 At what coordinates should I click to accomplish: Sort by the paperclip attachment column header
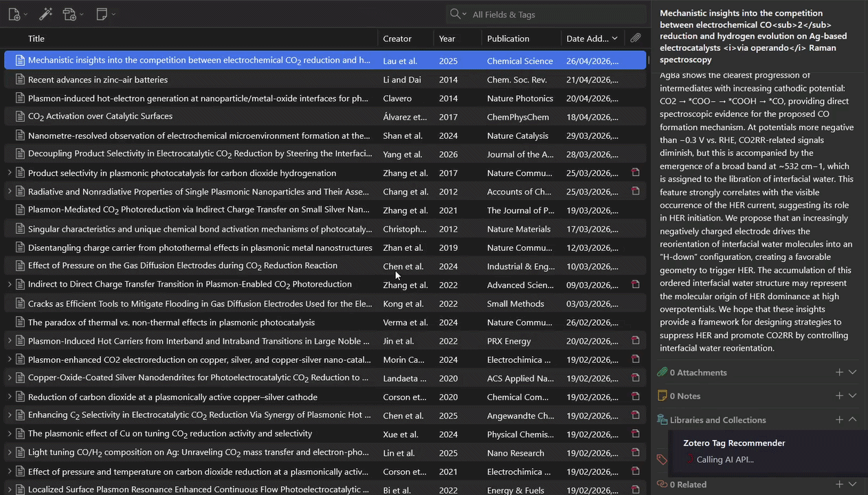[x=636, y=38]
